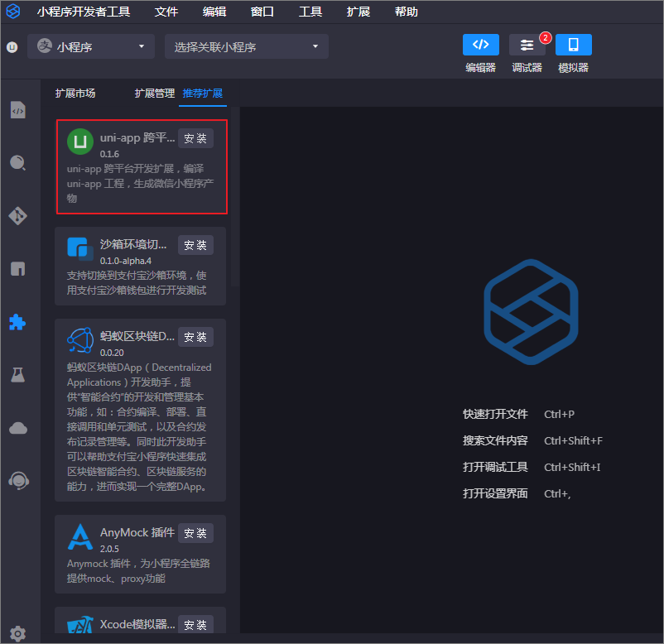The width and height of the screenshot is (664, 644).
Task: Install the uni-app extension
Action: 195,138
